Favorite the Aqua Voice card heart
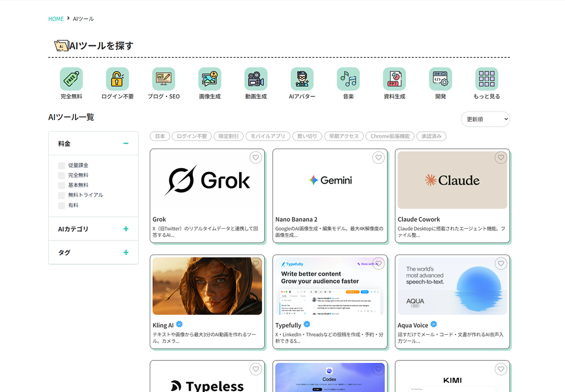This screenshot has height=392, width=565. click(x=501, y=264)
